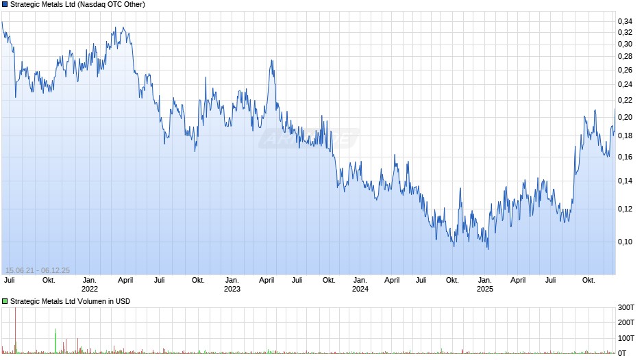
Task: Click the 'April' axis label after Jan. 2023
Action: coord(267,281)
